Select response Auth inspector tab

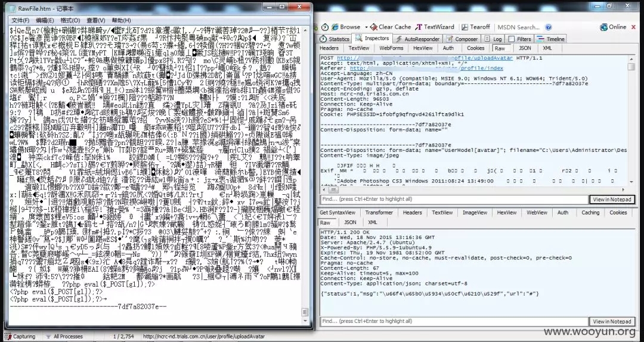[563, 213]
